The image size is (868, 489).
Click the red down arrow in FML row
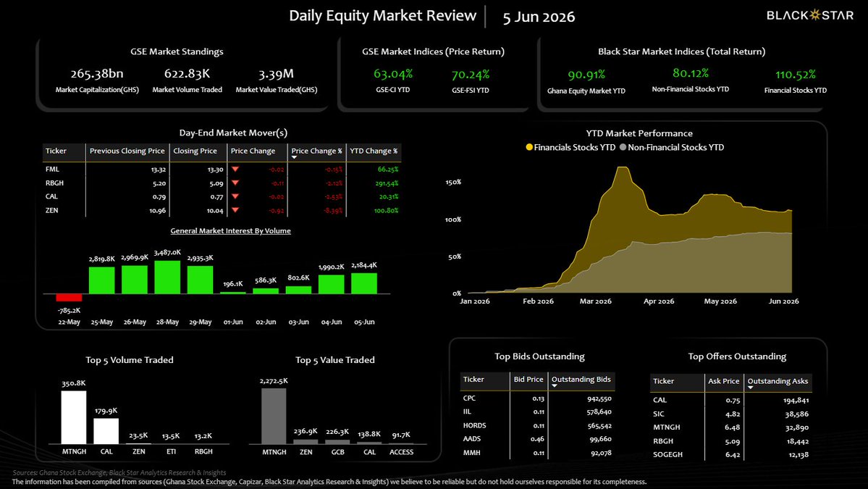(235, 169)
